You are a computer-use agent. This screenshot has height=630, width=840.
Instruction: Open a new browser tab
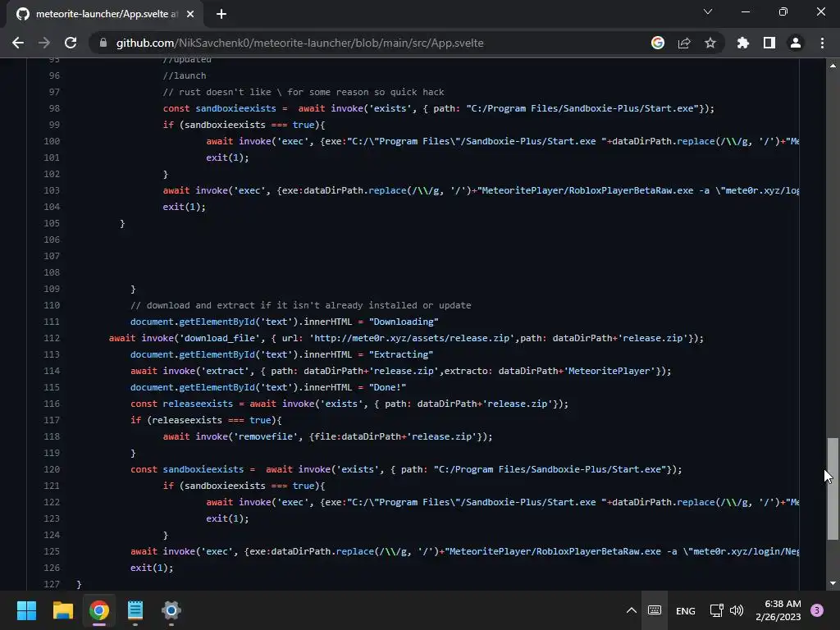point(221,14)
